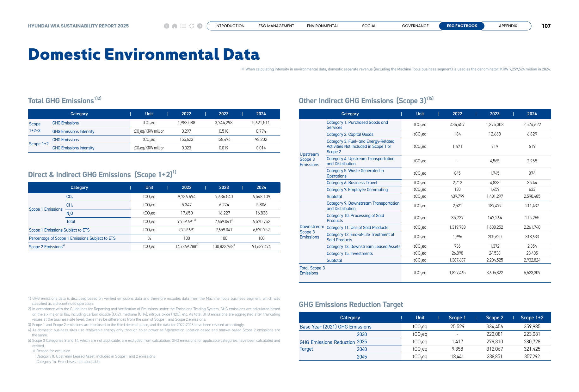Image resolution: width=579 pixels, height=392 pixels.
Task: Click the 'Total GHG Emissions' table heading
Action: (x=65, y=100)
